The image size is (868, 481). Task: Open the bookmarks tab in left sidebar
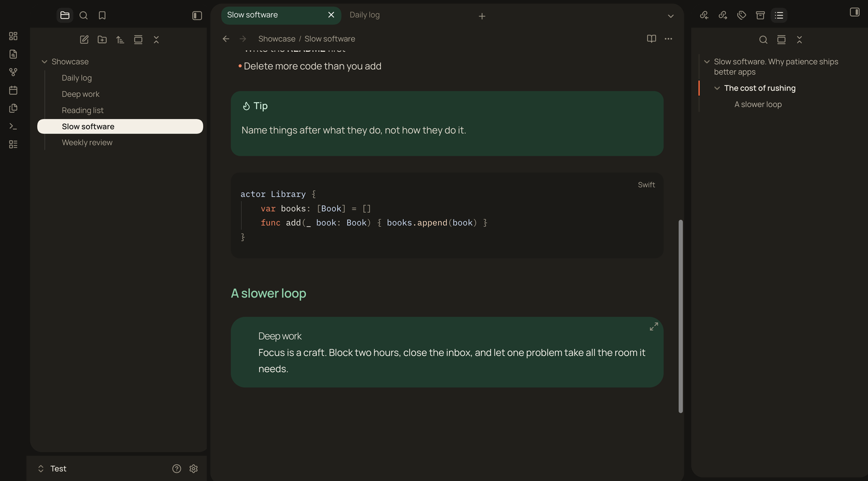click(102, 16)
